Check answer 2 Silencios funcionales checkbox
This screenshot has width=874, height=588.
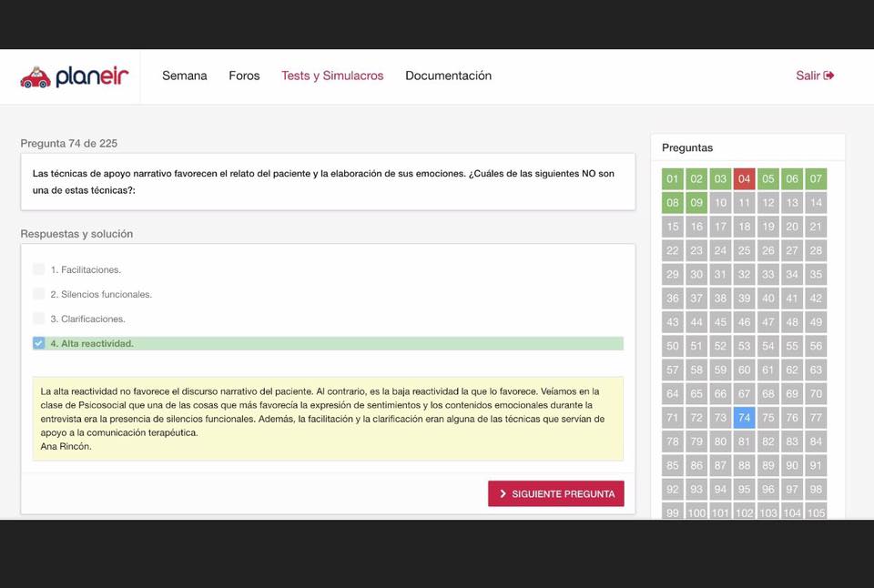pos(38,294)
